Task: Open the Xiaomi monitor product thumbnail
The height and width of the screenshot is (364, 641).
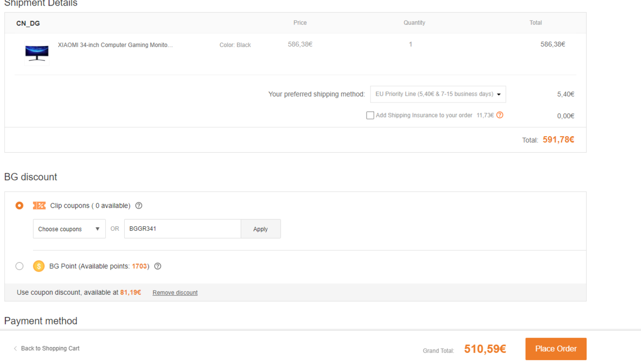Action: (37, 53)
